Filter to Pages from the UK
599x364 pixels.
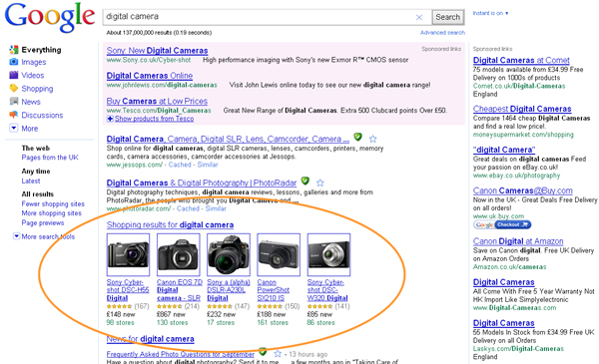point(50,158)
